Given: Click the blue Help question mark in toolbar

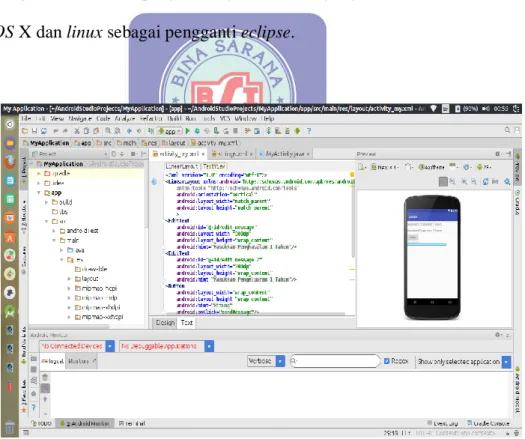Looking at the screenshot, I should [x=309, y=131].
